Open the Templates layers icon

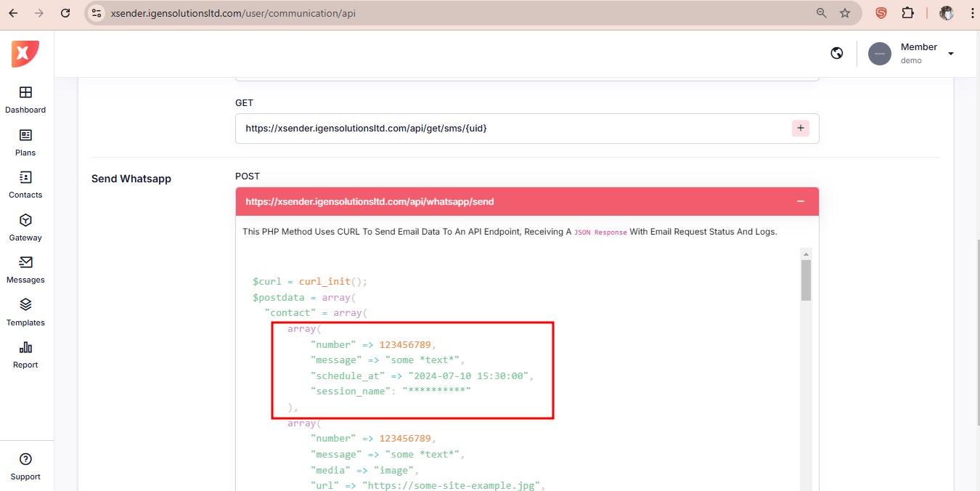[25, 305]
